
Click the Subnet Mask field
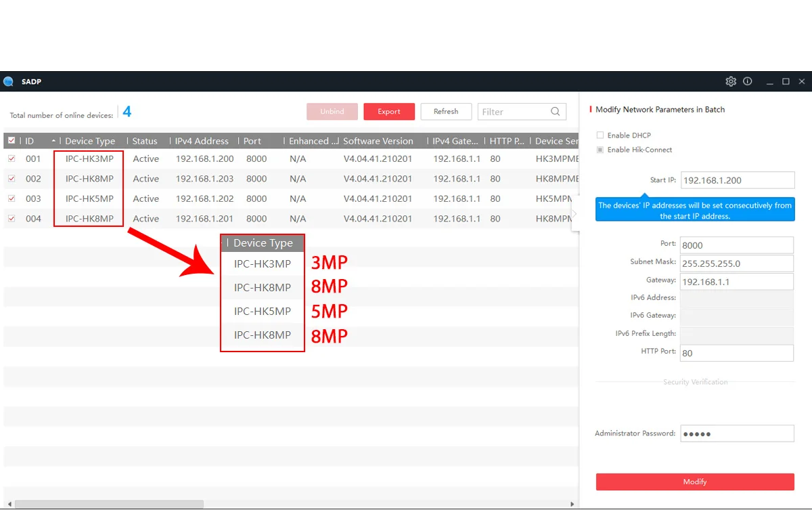(736, 263)
